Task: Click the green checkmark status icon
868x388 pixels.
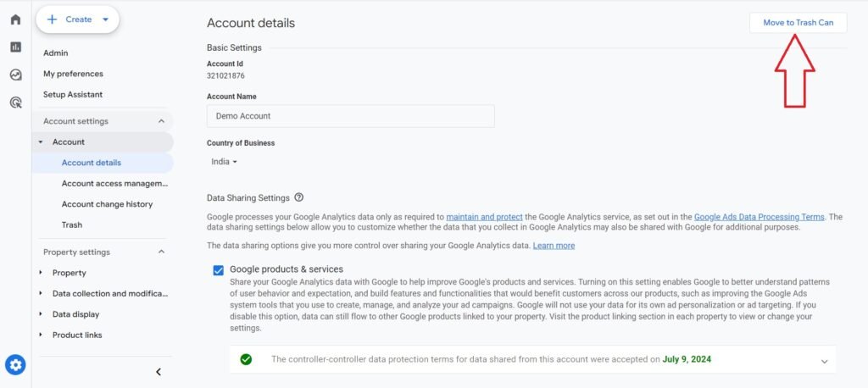Action: click(247, 359)
